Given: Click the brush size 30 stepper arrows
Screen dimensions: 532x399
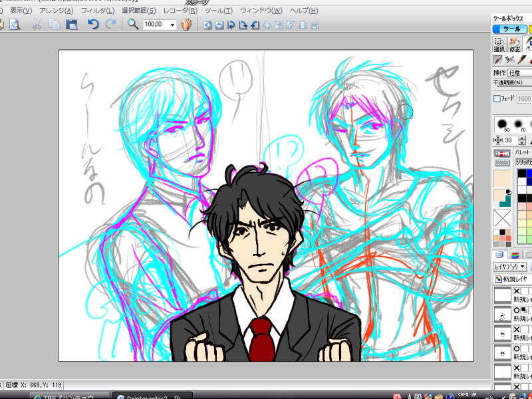Looking at the screenshot, I should coord(523,140).
